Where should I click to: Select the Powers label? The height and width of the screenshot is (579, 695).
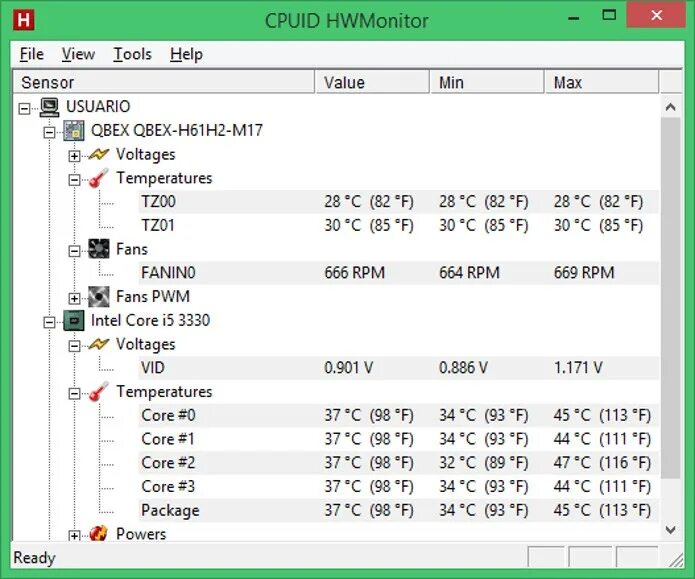[x=141, y=533]
